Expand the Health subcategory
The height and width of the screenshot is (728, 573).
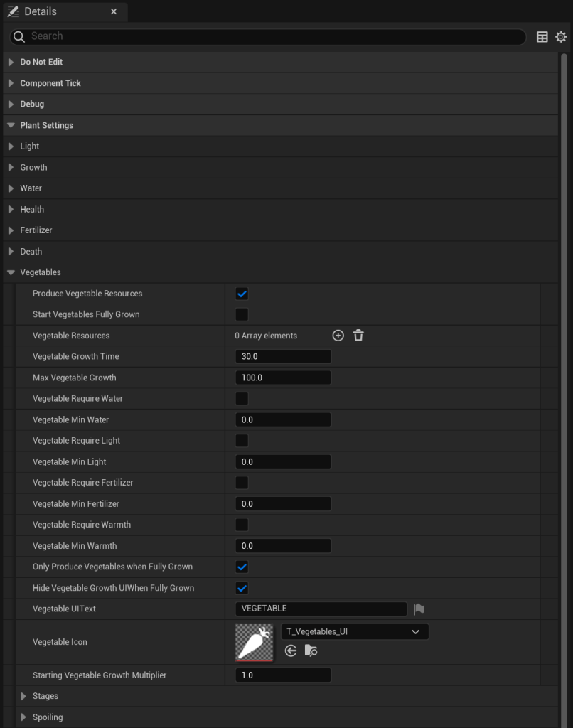click(11, 210)
